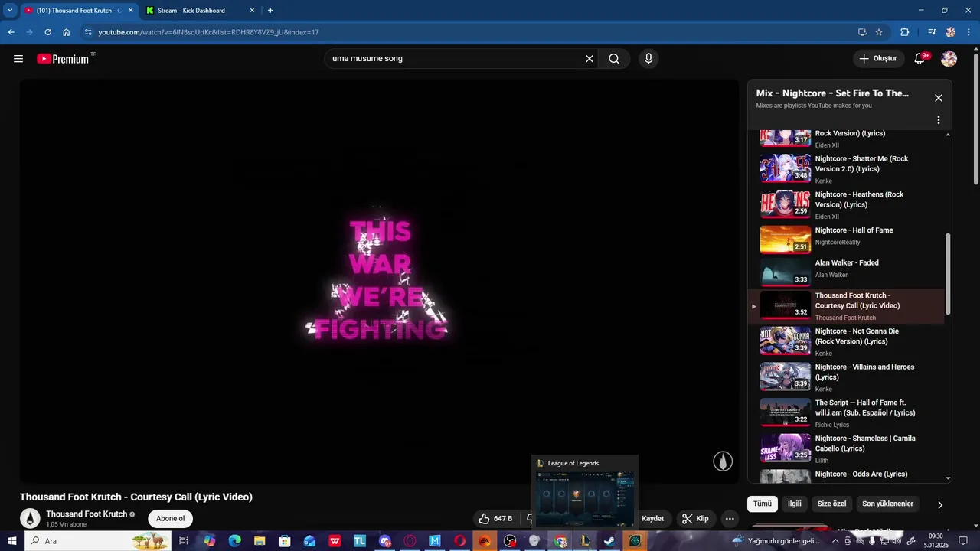Select the Thousand Foot Krutch browser tab

pyautogui.click(x=77, y=11)
